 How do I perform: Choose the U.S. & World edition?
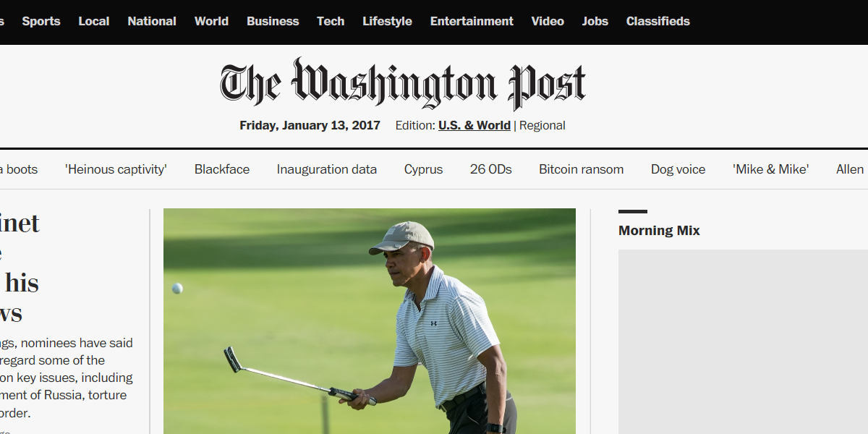tap(475, 125)
